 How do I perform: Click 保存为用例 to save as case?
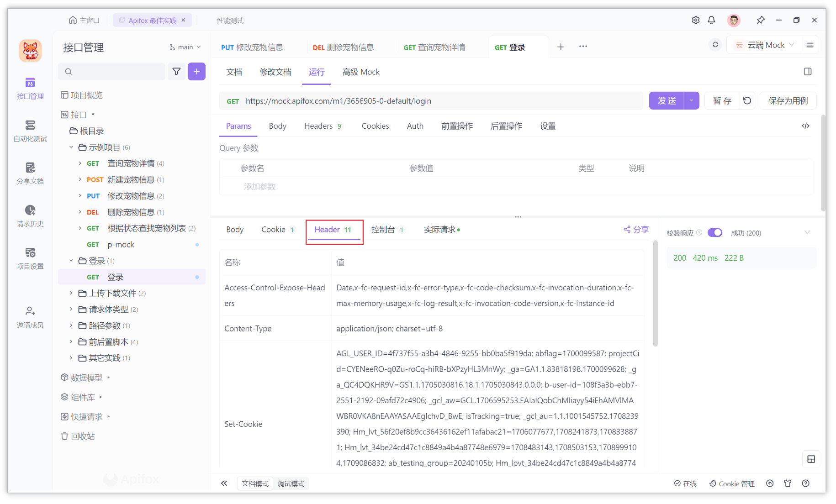(788, 100)
